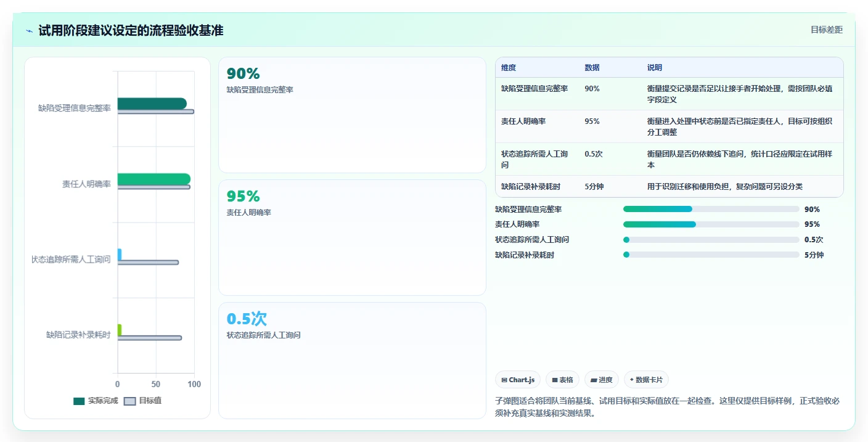
Task: Click the 缺陷记录补录耗时 progress bar showing 5分钟
Action: click(x=711, y=255)
